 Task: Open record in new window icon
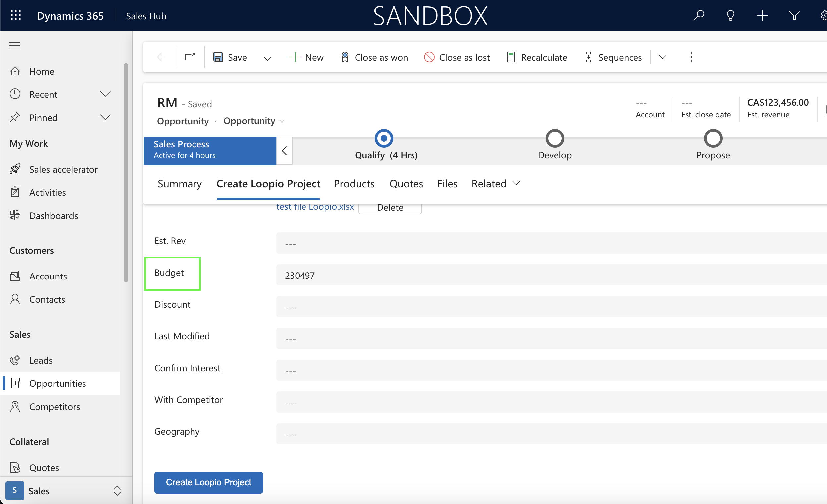190,57
